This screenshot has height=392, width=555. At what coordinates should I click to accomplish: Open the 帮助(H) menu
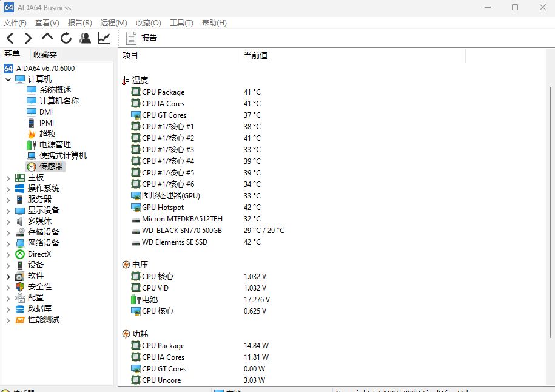[x=214, y=22]
